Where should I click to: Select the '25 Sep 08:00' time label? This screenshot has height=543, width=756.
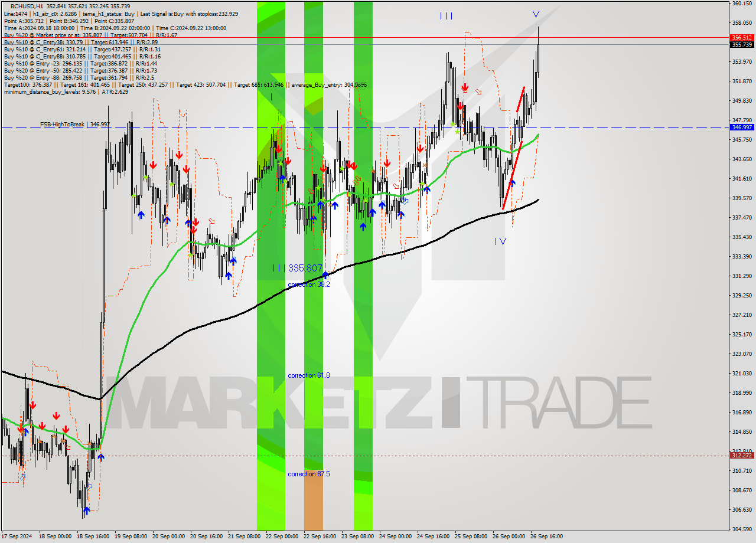[x=470, y=537]
